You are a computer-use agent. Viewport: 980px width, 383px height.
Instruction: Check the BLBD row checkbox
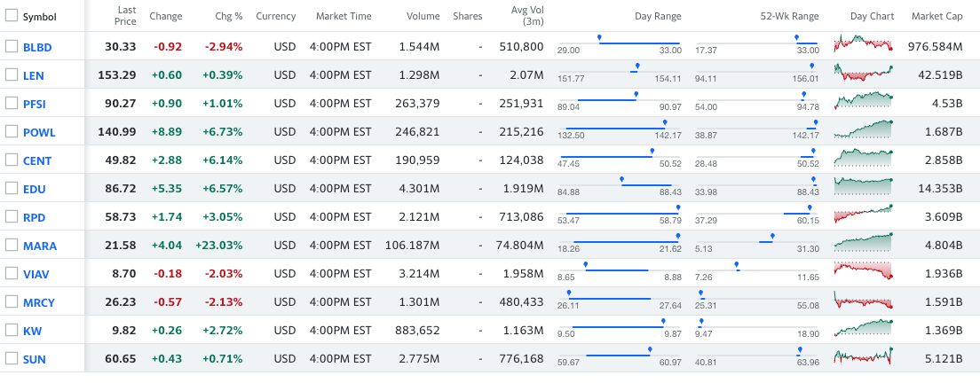(x=12, y=46)
